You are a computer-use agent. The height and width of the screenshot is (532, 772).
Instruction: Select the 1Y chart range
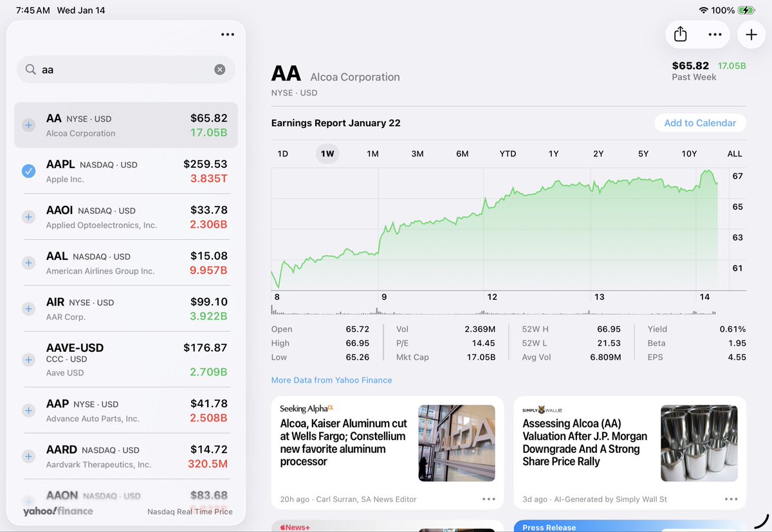pos(553,154)
